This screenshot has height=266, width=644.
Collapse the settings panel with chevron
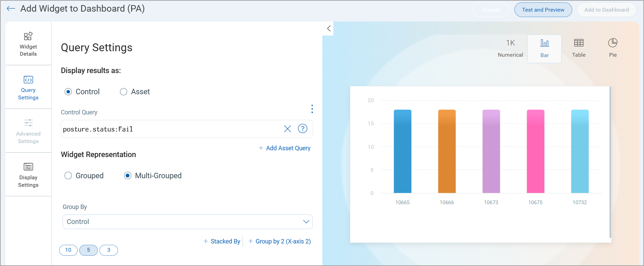click(328, 28)
